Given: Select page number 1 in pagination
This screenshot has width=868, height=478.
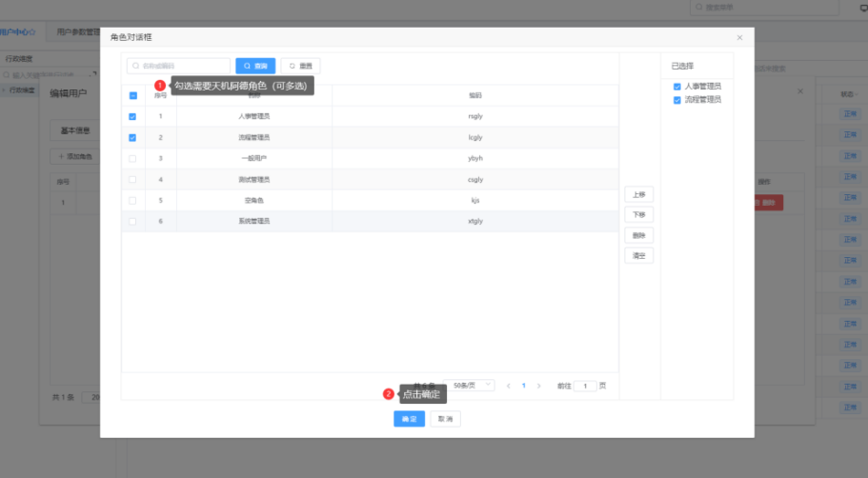Looking at the screenshot, I should point(524,386).
